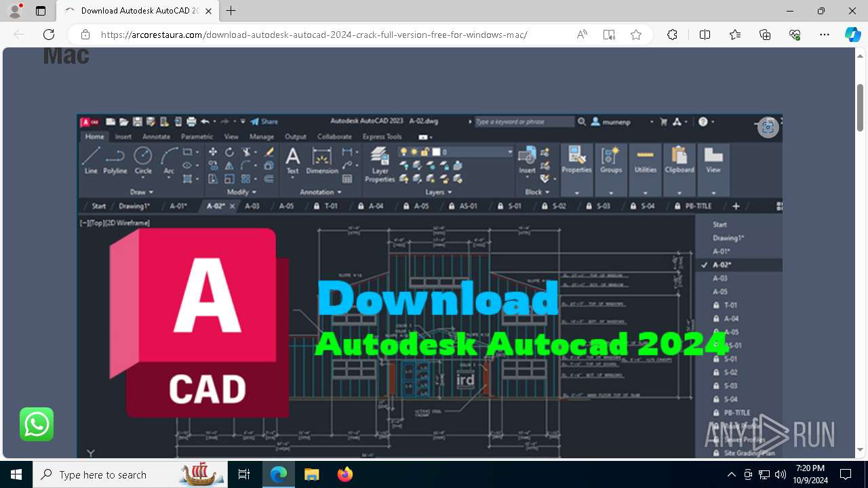Open the Windows Start menu

(x=16, y=474)
